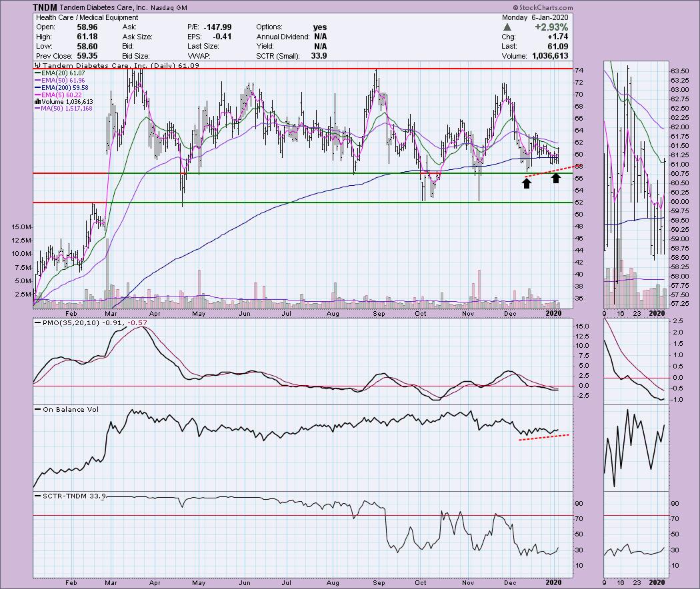Screen dimensions: 700x589
Task: Click the EMA(5) 60.22 legend entry
Action: pyautogui.click(x=58, y=95)
